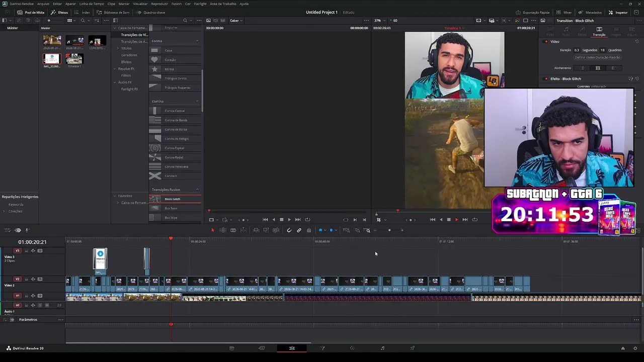Collapse the Cortina category
This screenshot has width=644, height=362.
coord(197,101)
